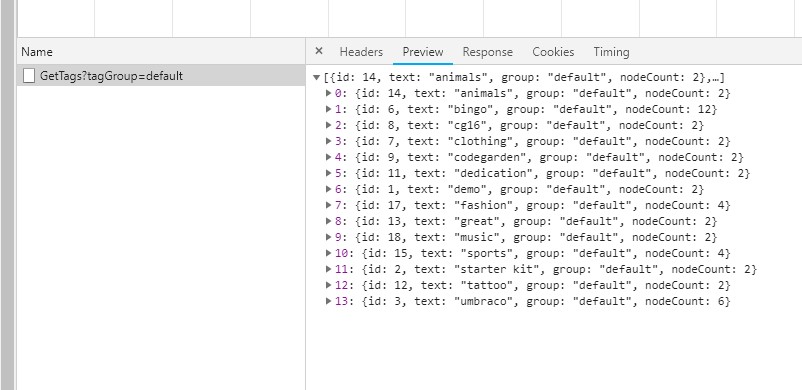The width and height of the screenshot is (802, 390).
Task: Select the GetTags?tagGroup=default request file icon
Action: coord(29,76)
